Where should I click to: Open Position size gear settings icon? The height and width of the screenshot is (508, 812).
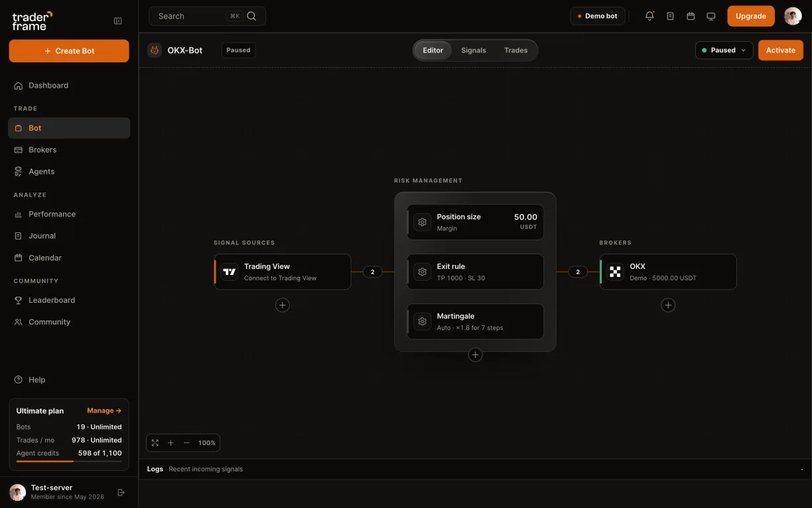pyautogui.click(x=422, y=222)
